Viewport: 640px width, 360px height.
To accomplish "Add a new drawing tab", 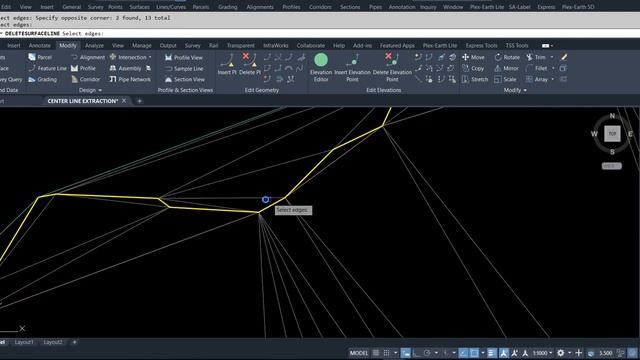I will point(139,101).
